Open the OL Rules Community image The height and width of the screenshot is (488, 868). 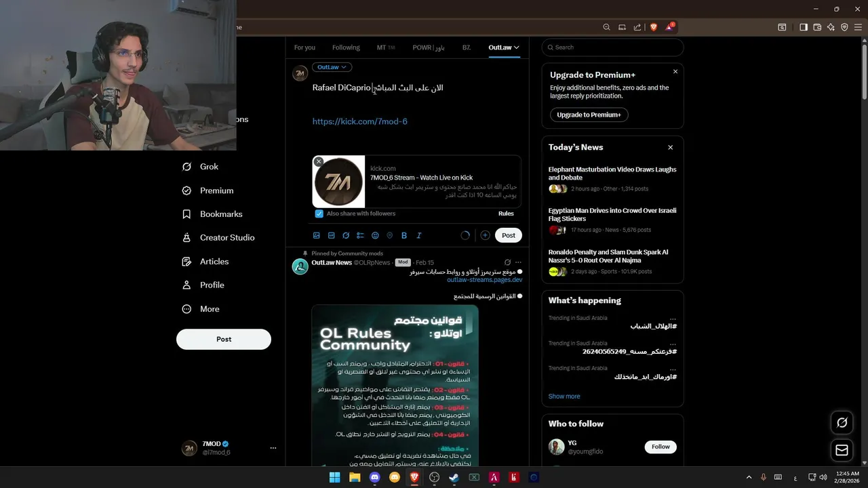395,386
